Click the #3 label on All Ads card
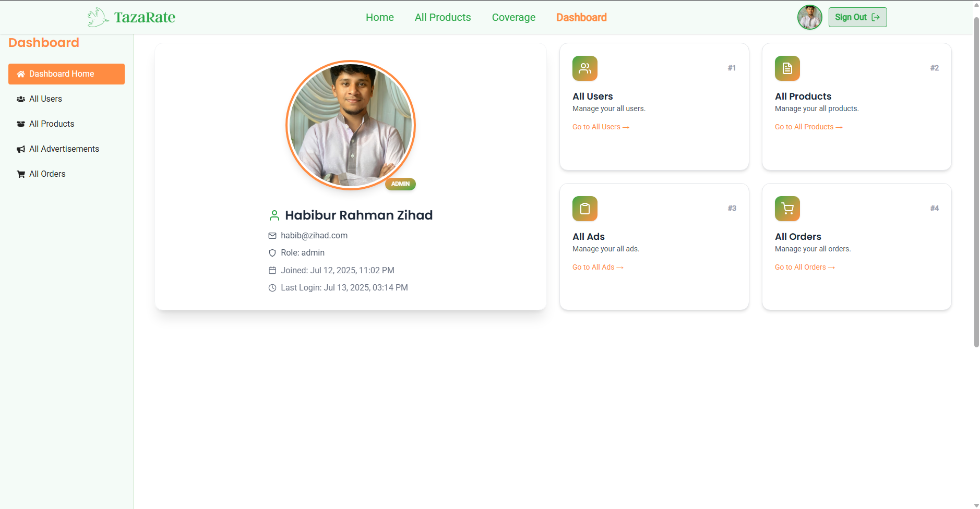 click(732, 209)
